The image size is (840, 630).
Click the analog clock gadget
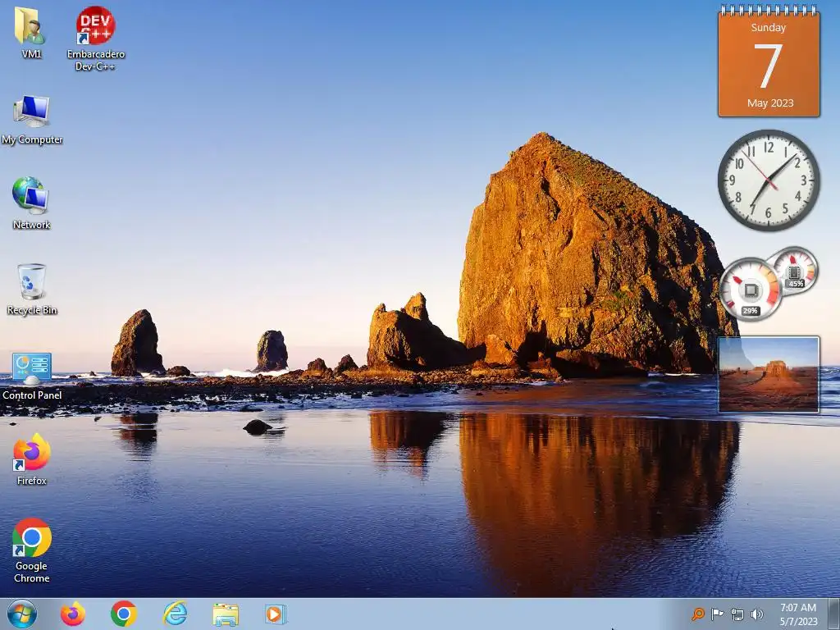click(769, 180)
